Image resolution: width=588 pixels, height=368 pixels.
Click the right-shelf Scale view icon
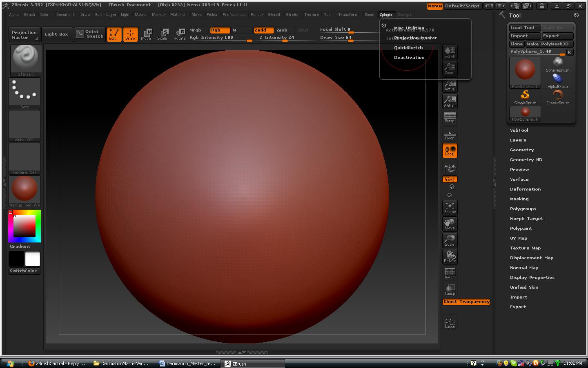pyautogui.click(x=450, y=240)
